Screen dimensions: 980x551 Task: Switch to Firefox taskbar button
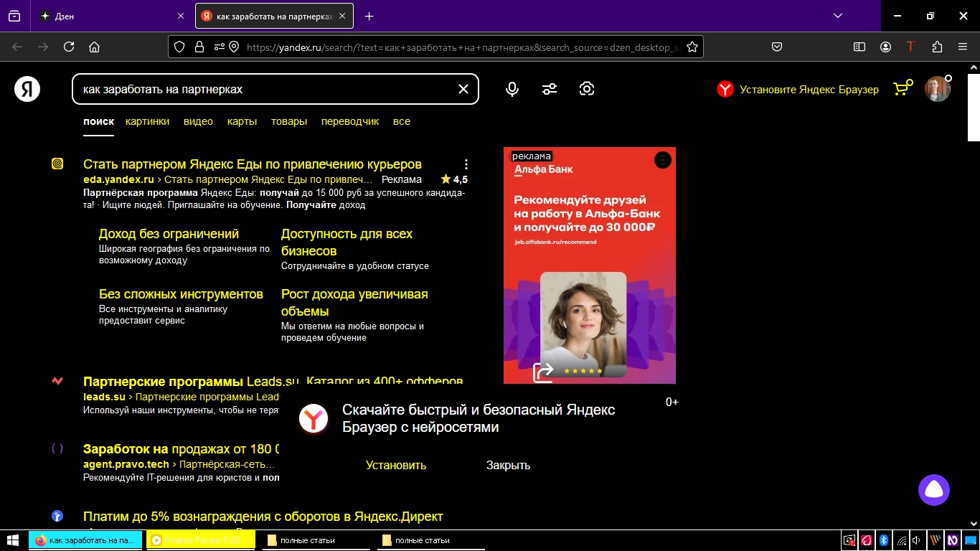85,540
